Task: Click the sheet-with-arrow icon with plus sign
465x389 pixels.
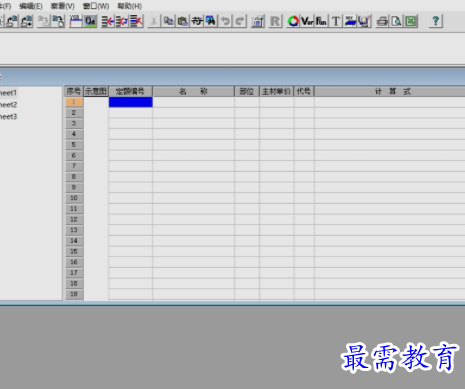Action: coord(26,21)
